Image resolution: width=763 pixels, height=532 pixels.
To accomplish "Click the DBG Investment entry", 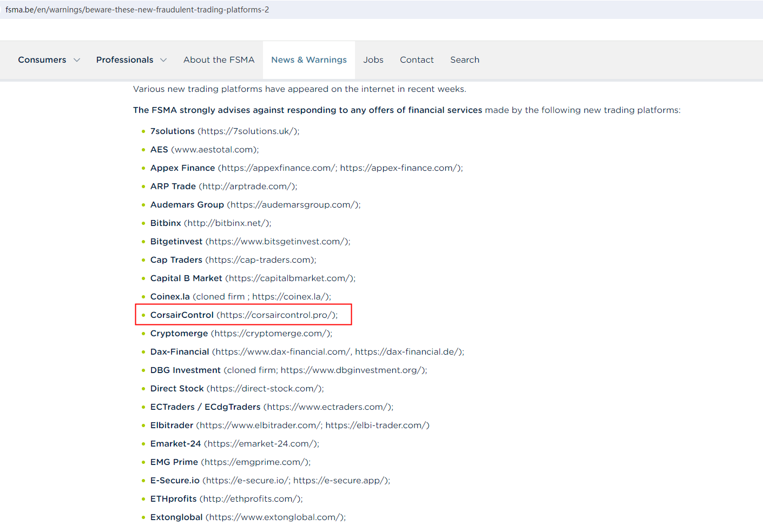I will pos(186,370).
